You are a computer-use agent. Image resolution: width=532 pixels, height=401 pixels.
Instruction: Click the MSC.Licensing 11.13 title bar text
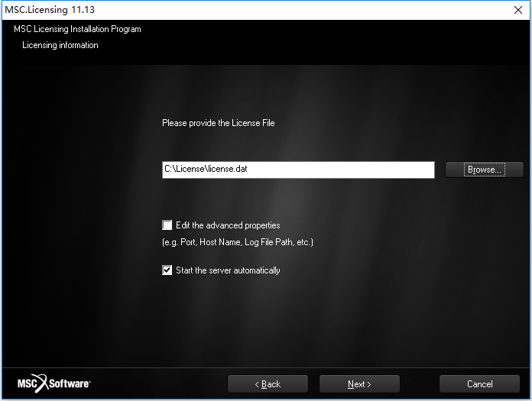coord(50,10)
